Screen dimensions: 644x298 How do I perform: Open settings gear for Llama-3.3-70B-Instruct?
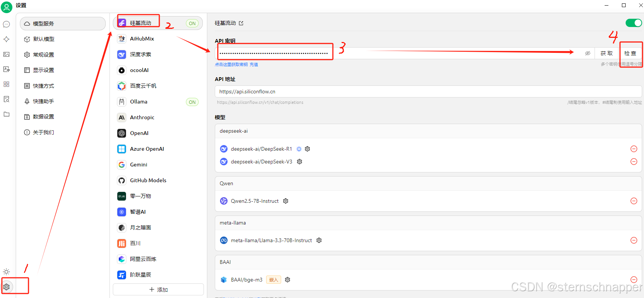(319, 240)
